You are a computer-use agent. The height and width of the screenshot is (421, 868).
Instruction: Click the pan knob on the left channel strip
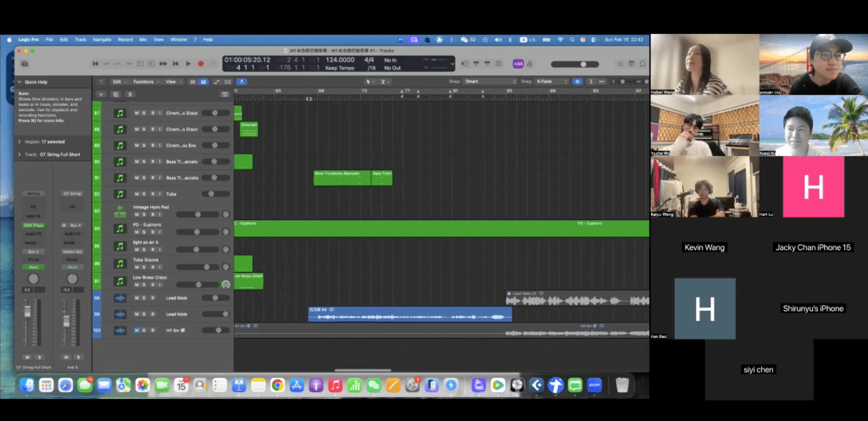[34, 279]
